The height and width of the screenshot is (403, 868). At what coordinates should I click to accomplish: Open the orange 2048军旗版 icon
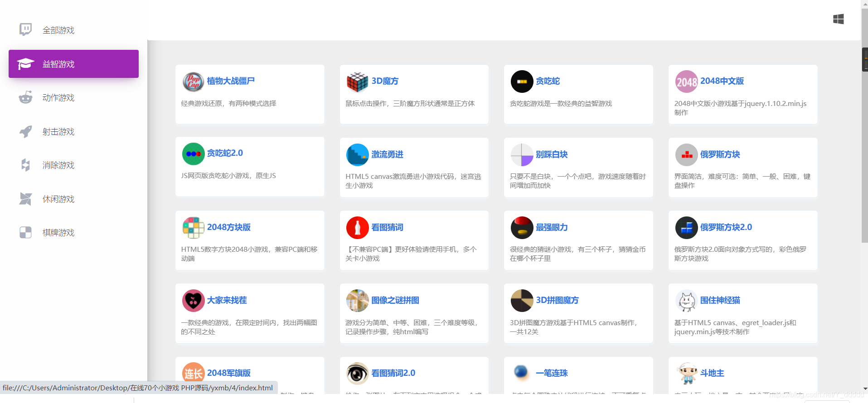[194, 374]
